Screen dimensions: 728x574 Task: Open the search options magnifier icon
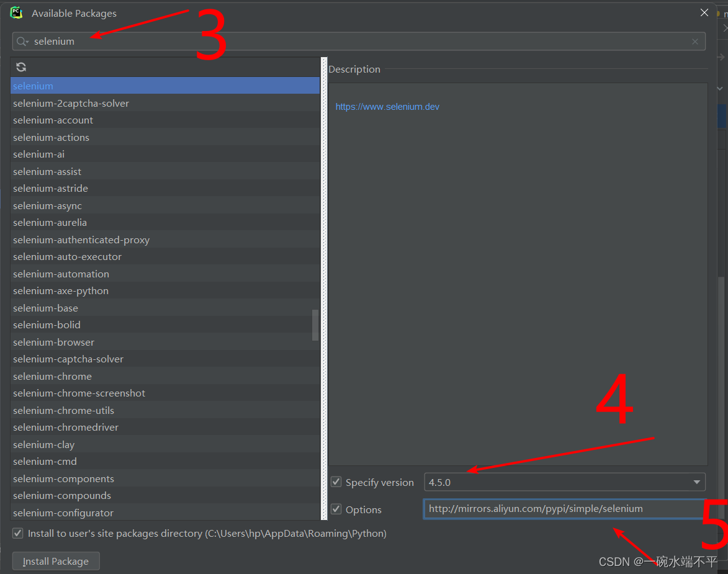coord(22,42)
